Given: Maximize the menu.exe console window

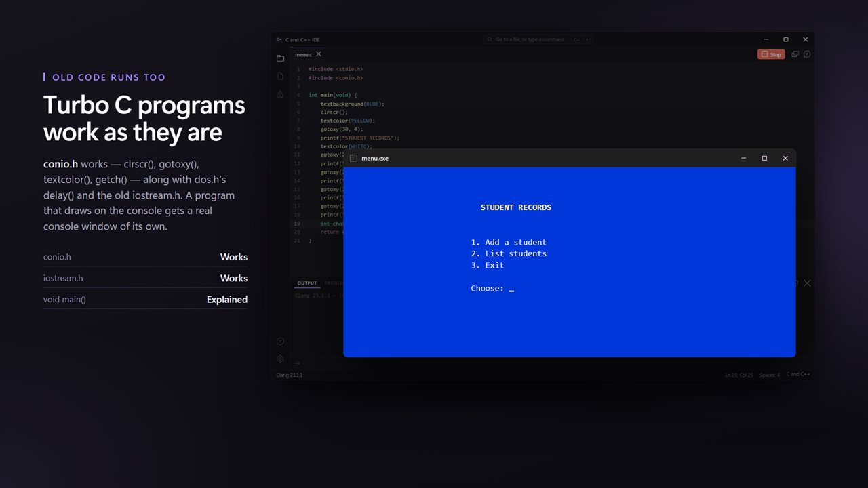Looking at the screenshot, I should click(764, 158).
